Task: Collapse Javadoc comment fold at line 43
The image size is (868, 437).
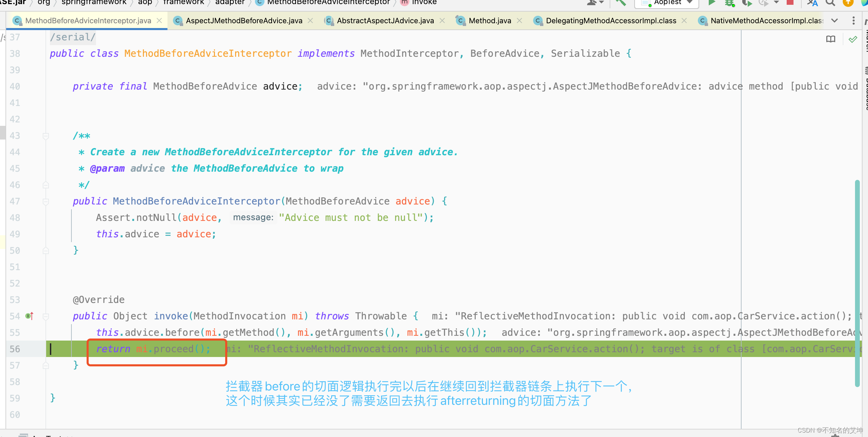Action: pyautogui.click(x=46, y=136)
